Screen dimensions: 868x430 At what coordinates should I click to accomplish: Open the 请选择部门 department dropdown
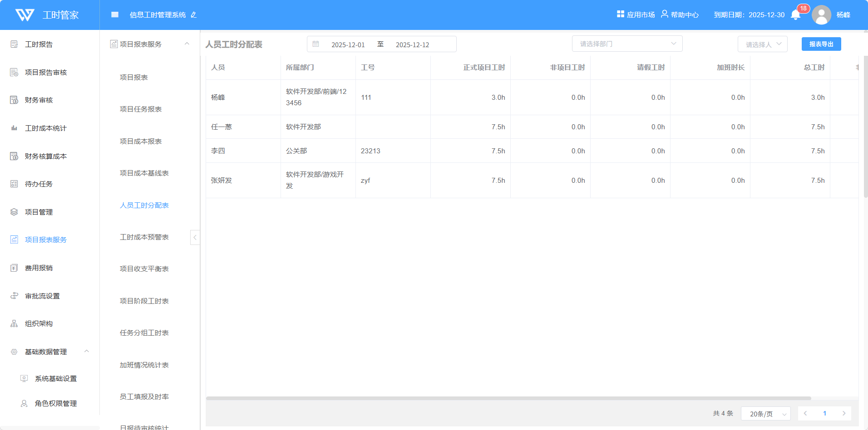tap(627, 44)
